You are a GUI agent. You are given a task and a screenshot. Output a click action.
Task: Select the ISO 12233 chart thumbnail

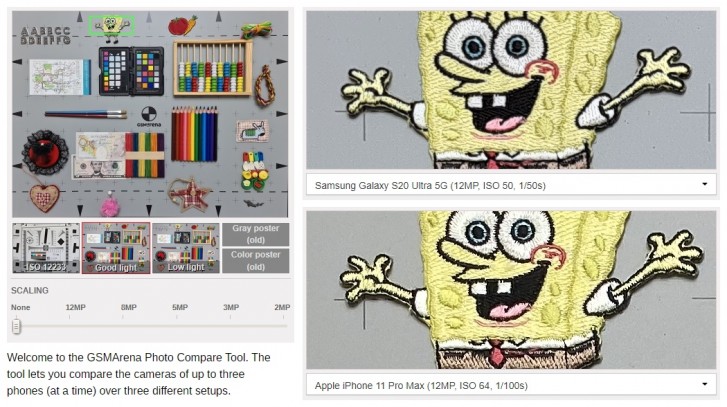46,248
